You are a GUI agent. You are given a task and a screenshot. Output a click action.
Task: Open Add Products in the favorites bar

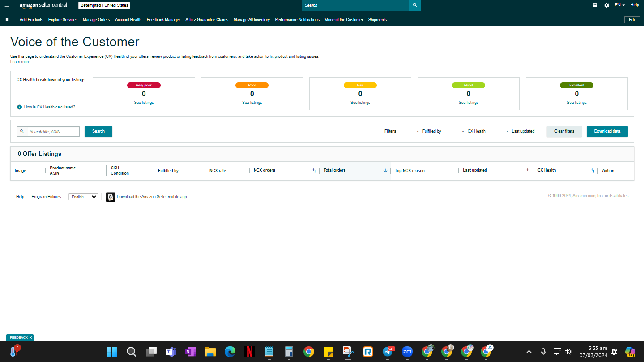[31, 20]
